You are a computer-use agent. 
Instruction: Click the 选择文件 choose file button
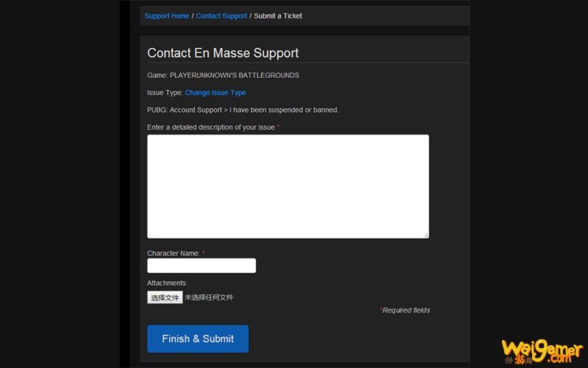click(x=165, y=297)
